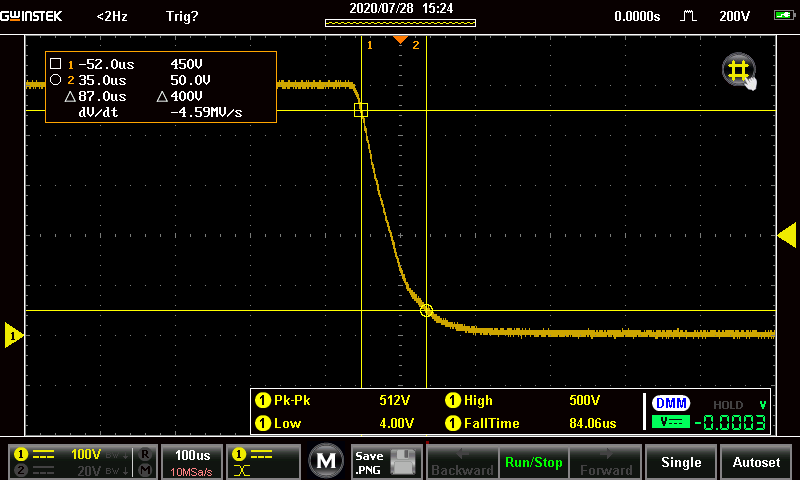This screenshot has width=800, height=480.
Task: Select the Pk-Pk 512V measurement
Action: 333,400
